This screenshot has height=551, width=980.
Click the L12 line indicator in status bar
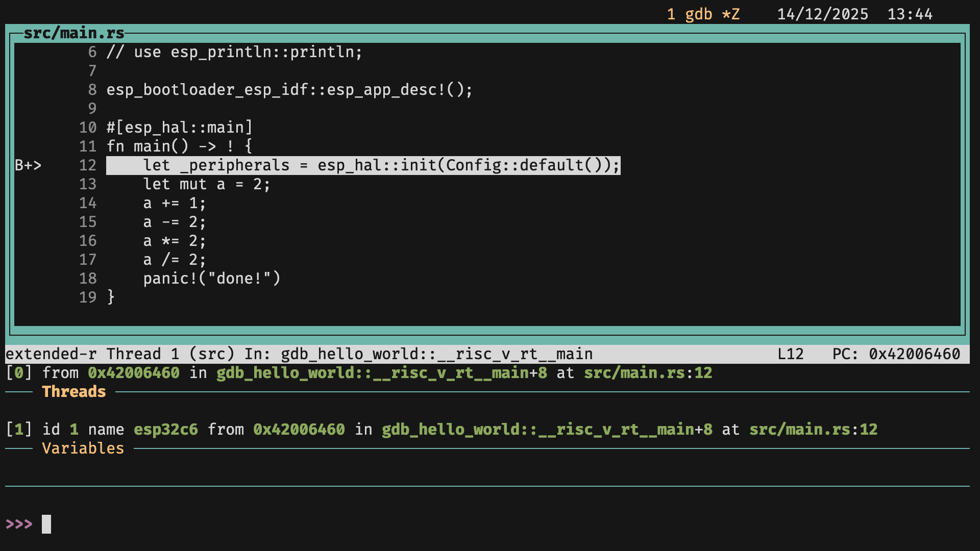point(790,354)
